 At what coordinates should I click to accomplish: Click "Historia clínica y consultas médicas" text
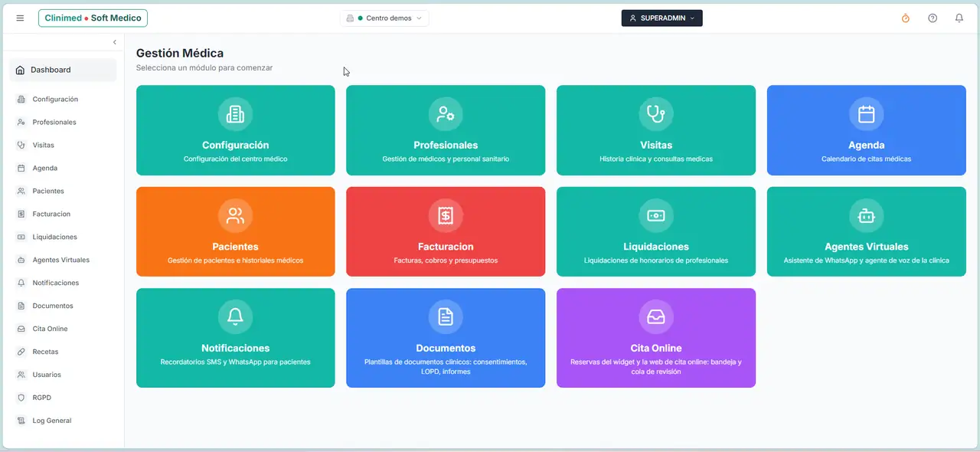656,159
